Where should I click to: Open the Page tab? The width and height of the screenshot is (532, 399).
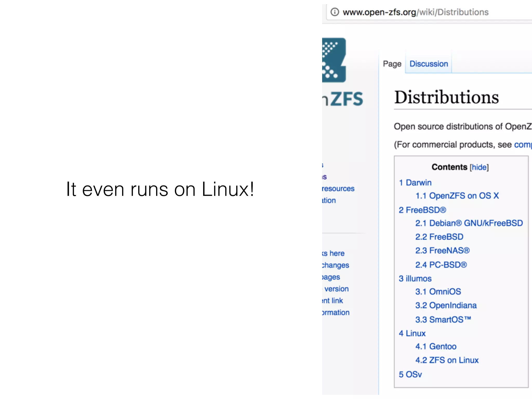[392, 64]
